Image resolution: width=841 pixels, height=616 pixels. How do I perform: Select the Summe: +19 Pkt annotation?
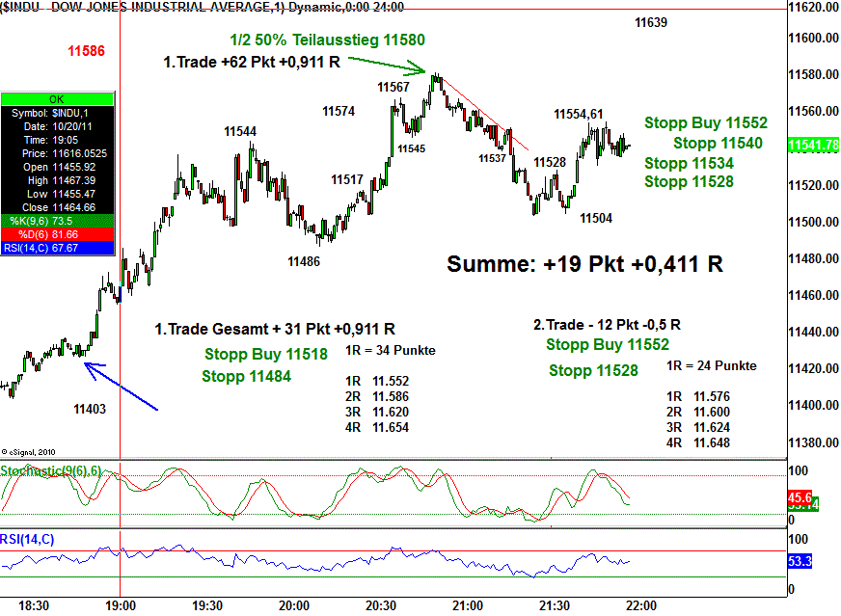(585, 263)
